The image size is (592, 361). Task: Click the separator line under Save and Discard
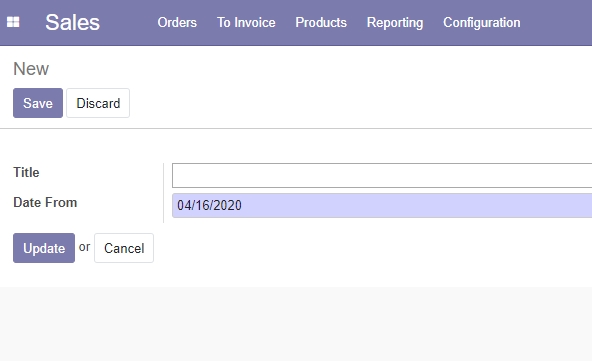tap(296, 128)
